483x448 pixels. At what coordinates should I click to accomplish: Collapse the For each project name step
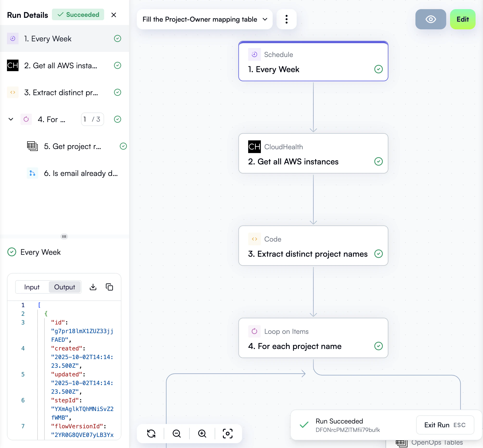click(x=11, y=119)
